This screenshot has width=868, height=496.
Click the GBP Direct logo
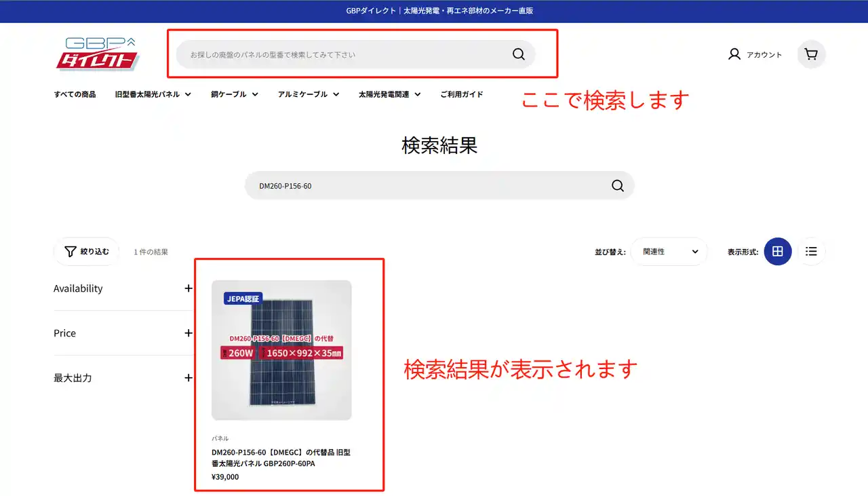[x=97, y=54]
